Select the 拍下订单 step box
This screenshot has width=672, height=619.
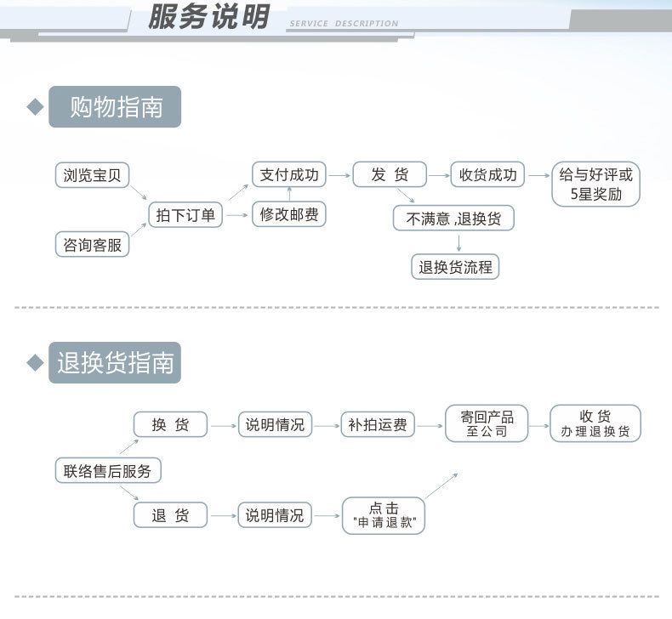185,214
